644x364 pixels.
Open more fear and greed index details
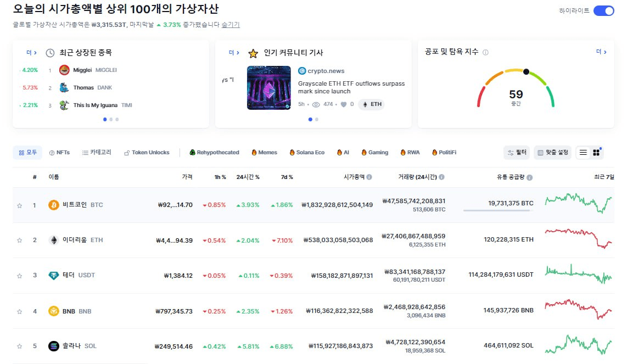click(x=601, y=52)
